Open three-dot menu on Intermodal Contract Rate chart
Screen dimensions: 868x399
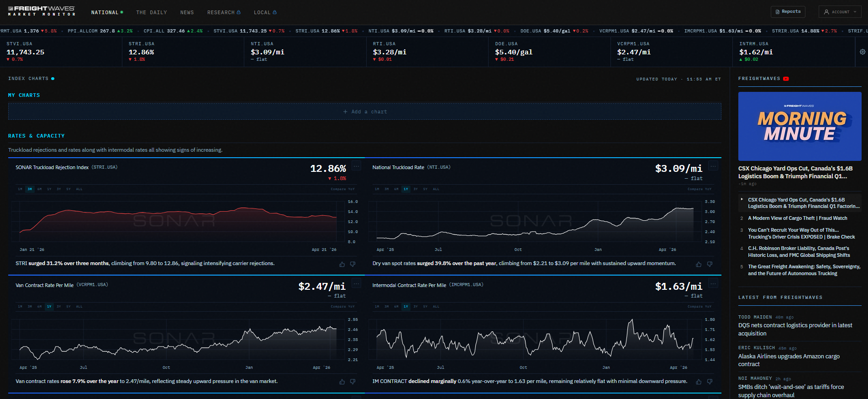[x=713, y=284]
